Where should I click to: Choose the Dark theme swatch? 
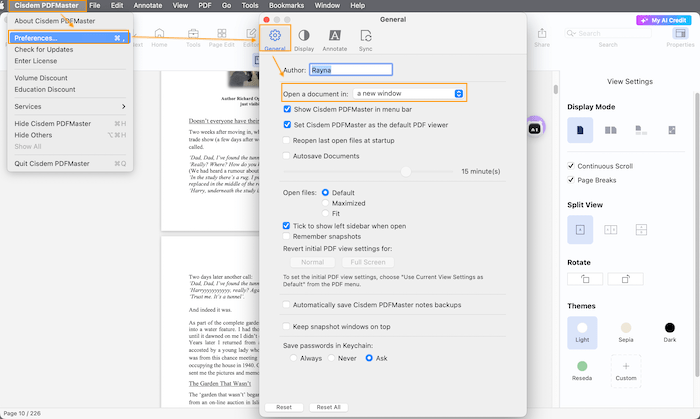click(x=670, y=332)
